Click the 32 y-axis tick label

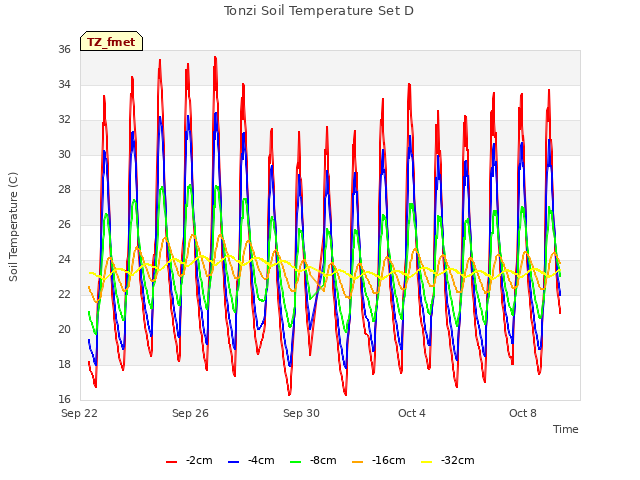point(64,120)
